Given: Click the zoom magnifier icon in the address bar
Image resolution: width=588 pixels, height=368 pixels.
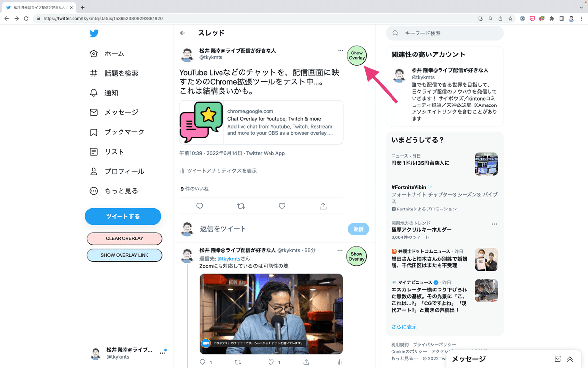Looking at the screenshot, I should click(490, 18).
